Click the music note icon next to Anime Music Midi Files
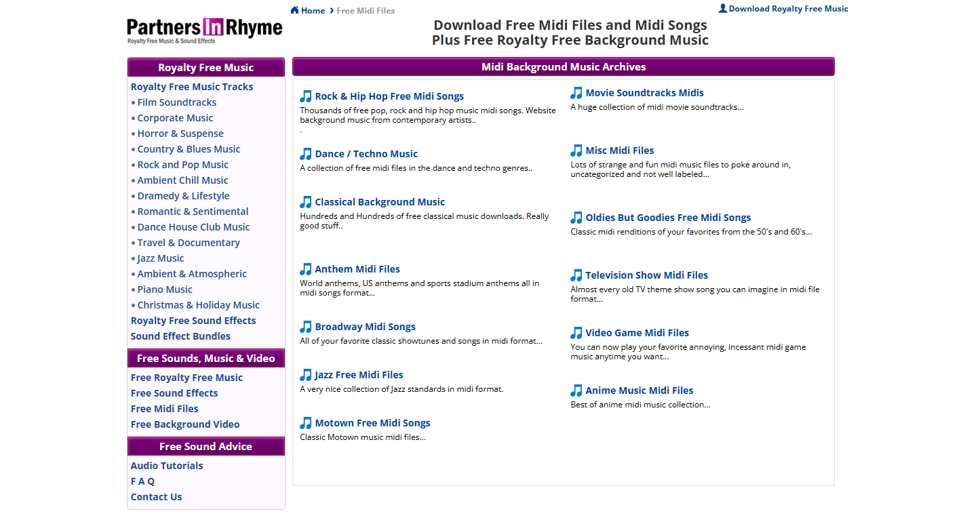This screenshot has height=522, width=980. pos(576,390)
